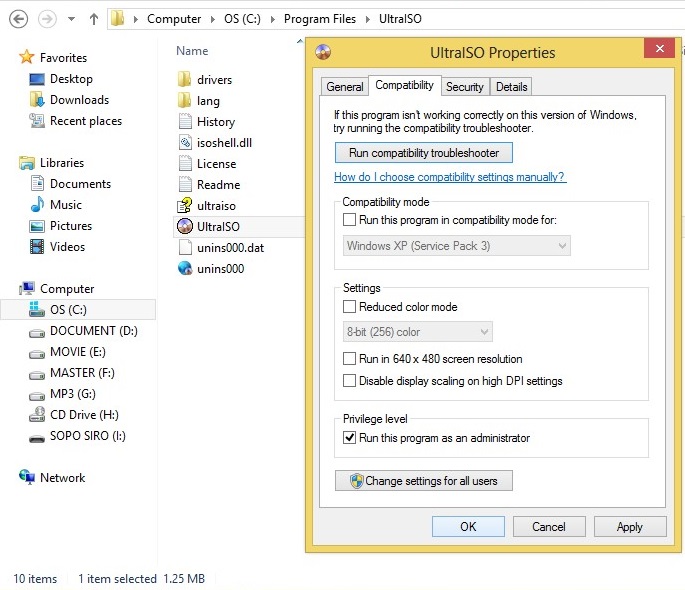
Task: Click OK in UltraISO Properties
Action: click(x=468, y=527)
